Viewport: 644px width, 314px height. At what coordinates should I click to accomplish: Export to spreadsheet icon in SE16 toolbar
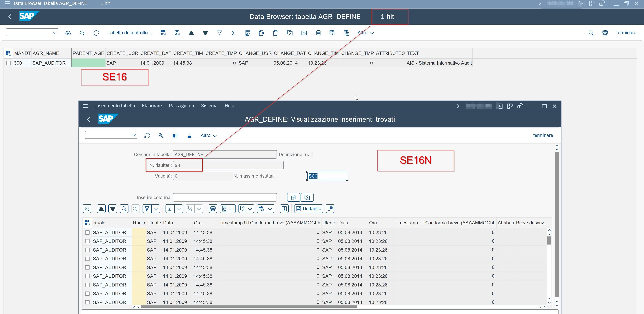click(x=261, y=33)
